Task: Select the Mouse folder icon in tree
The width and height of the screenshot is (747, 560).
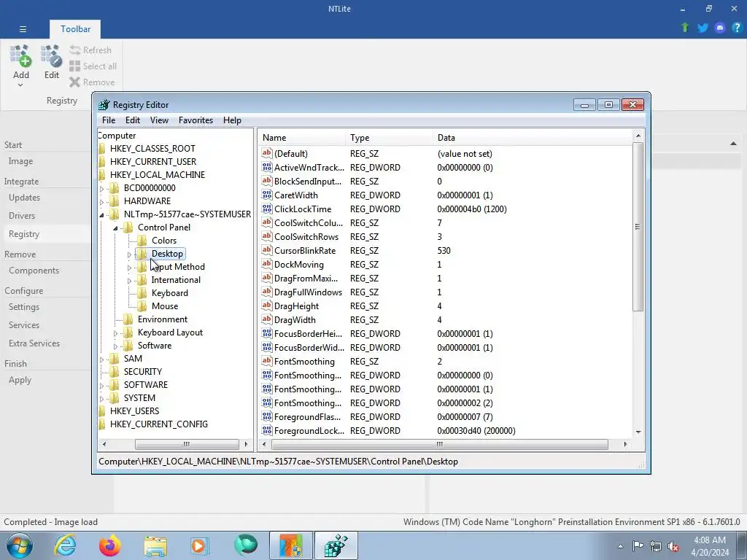Action: click(142, 306)
